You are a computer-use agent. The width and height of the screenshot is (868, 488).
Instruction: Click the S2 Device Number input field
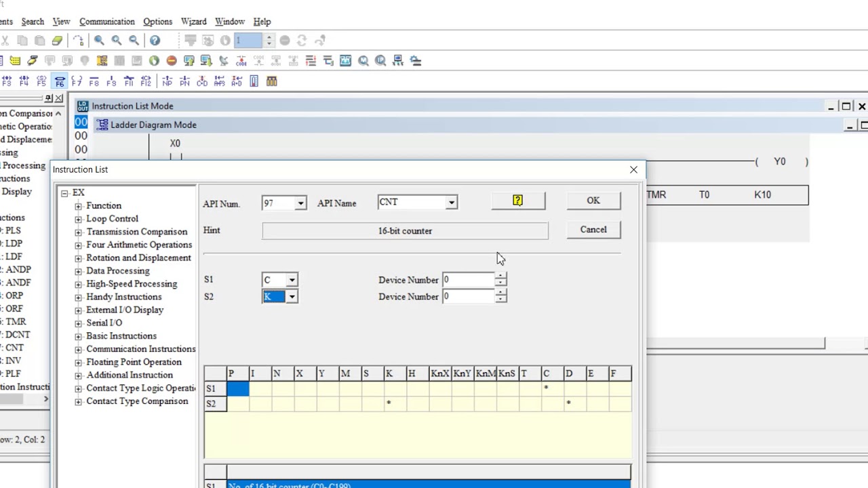click(469, 296)
